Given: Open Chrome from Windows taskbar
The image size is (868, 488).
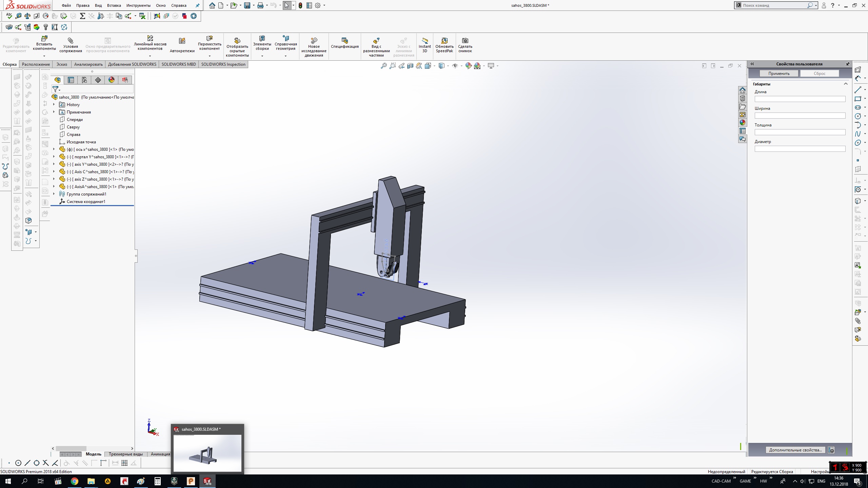Looking at the screenshot, I should pyautogui.click(x=75, y=481).
